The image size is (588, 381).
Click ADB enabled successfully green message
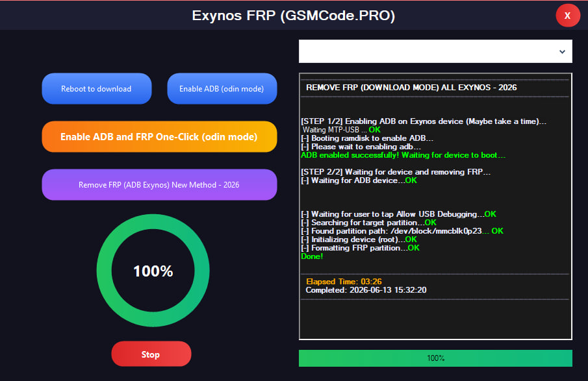(x=403, y=155)
